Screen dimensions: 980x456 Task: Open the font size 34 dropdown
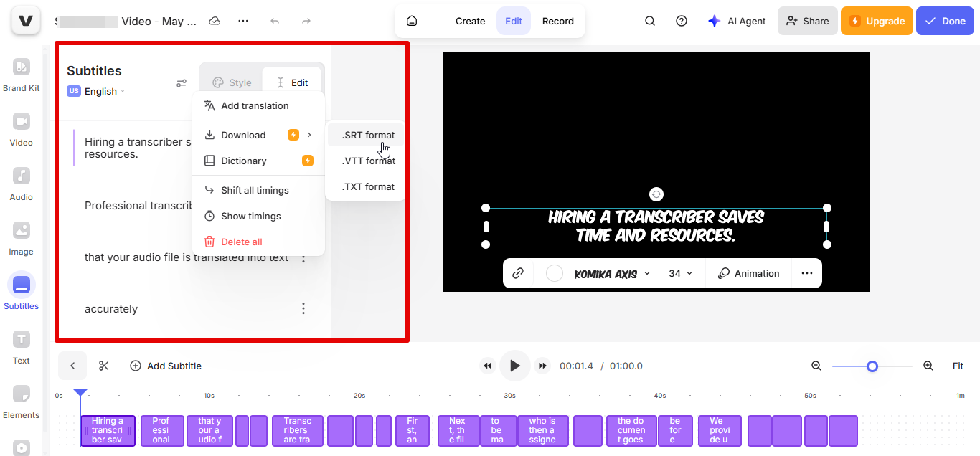(x=678, y=273)
